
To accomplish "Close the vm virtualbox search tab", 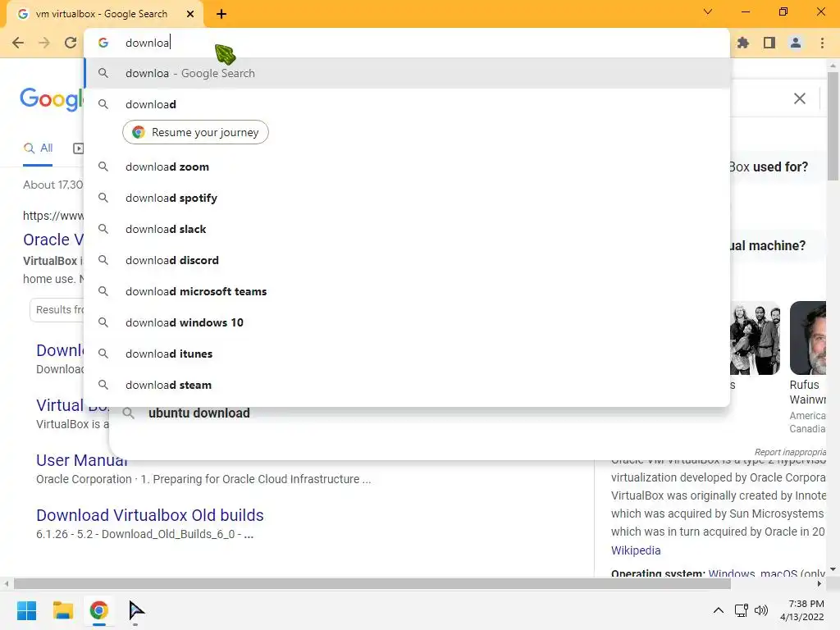I will click(x=190, y=14).
